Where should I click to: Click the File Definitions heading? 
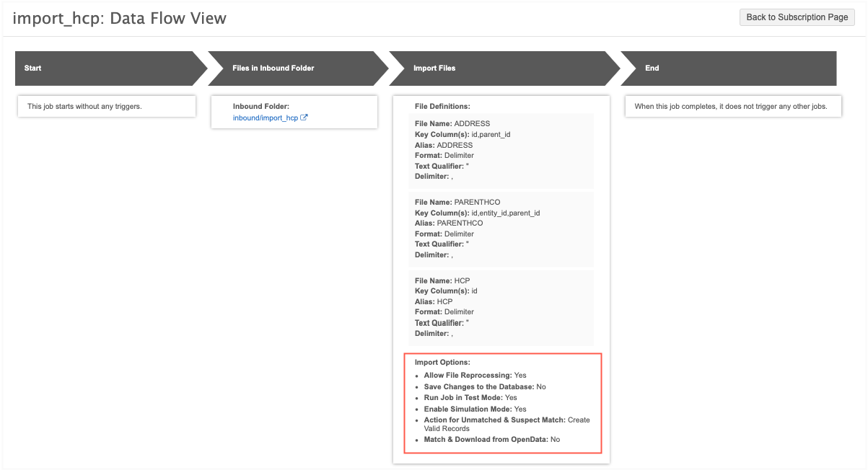tap(442, 107)
